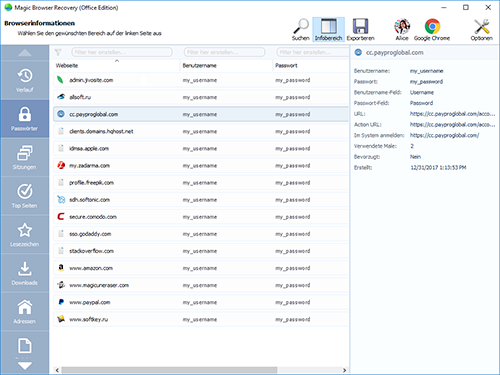500x375 pixels.
Task: Select the www.paypal.com row
Action: coord(201,302)
